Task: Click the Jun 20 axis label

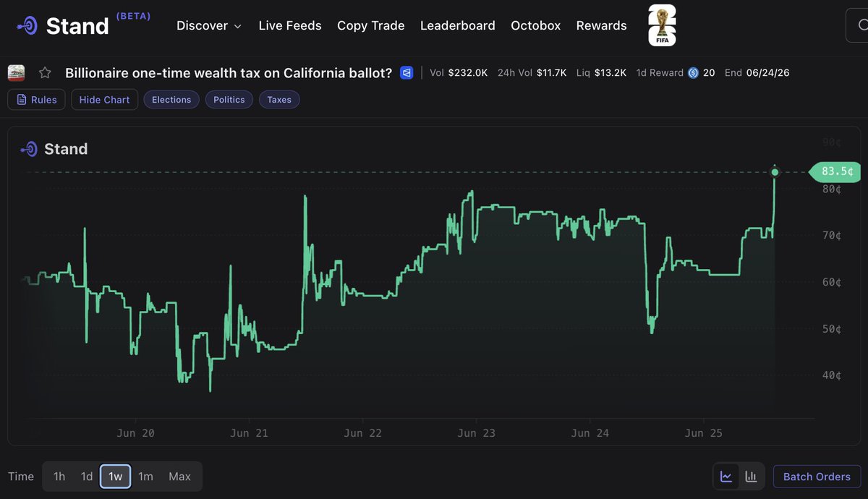Action: point(136,433)
